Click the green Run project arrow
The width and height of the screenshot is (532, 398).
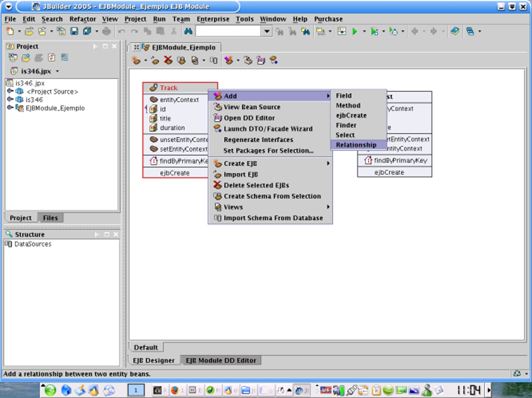click(355, 31)
